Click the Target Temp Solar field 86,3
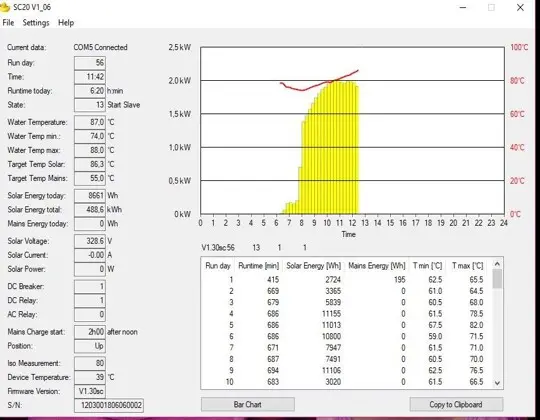Screen dimensions: 540x420 tap(90, 164)
